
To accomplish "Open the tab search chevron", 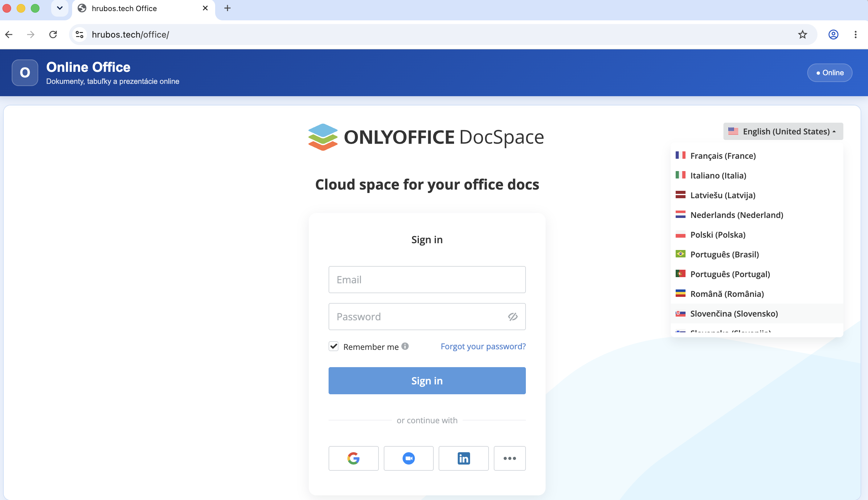I will [x=60, y=8].
